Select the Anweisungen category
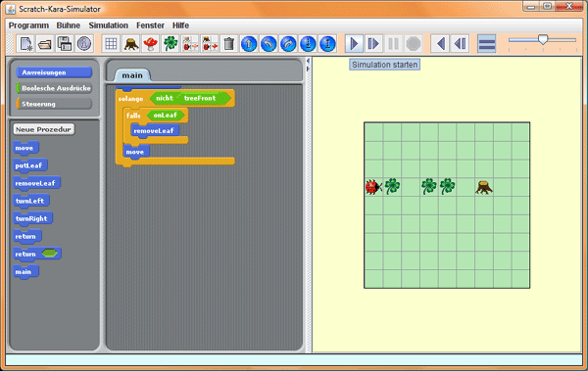This screenshot has width=588, height=371. 54,72
